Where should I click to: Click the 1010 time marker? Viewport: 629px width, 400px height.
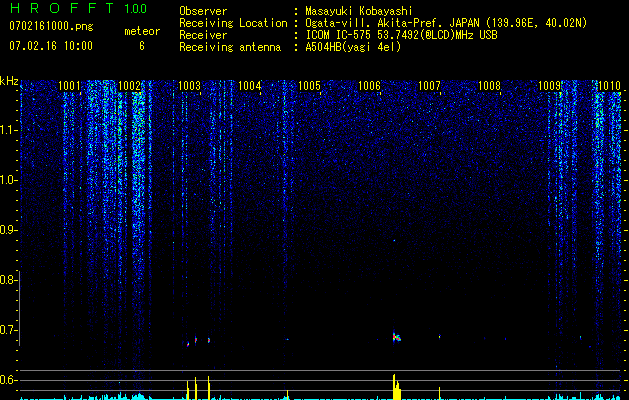click(x=609, y=85)
